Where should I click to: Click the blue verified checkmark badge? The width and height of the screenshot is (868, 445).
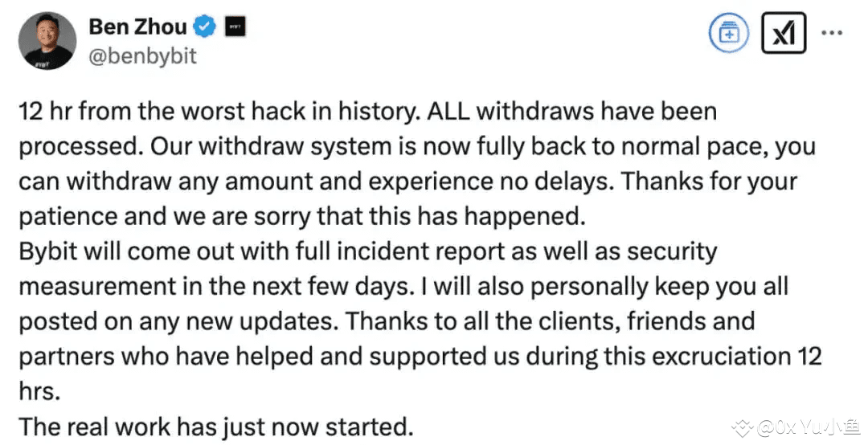(204, 27)
